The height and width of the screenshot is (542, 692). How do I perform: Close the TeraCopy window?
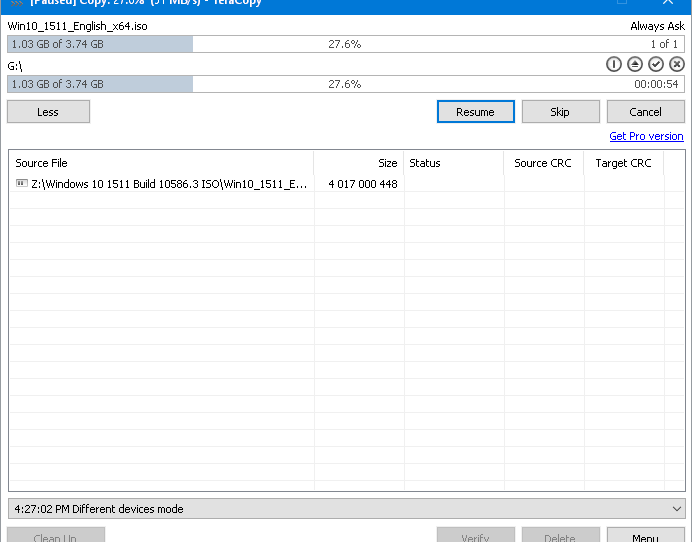coord(668,2)
